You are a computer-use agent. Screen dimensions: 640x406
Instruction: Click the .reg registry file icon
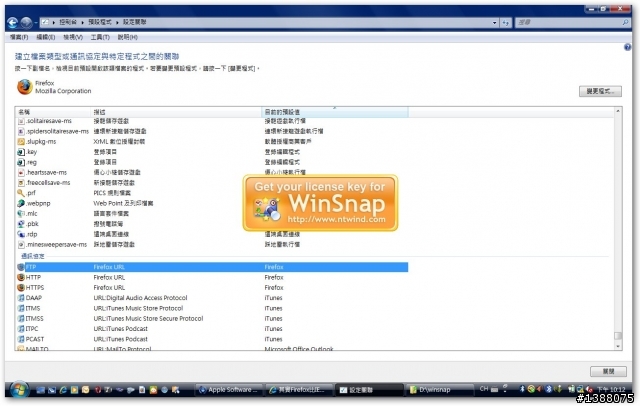[x=21, y=162]
